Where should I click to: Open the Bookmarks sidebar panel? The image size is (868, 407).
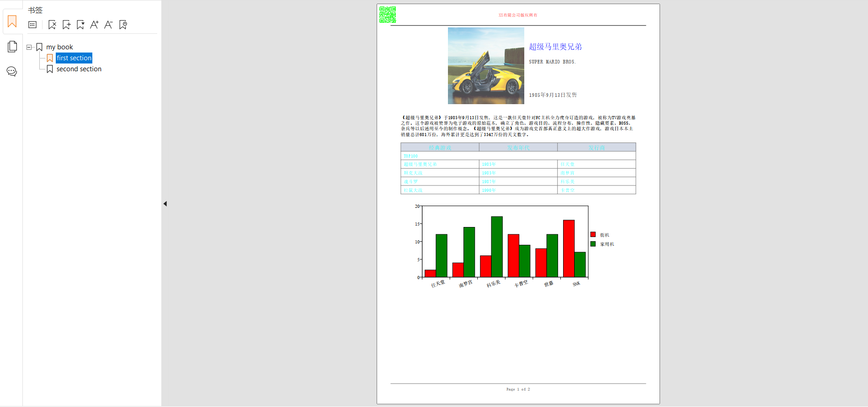point(12,21)
